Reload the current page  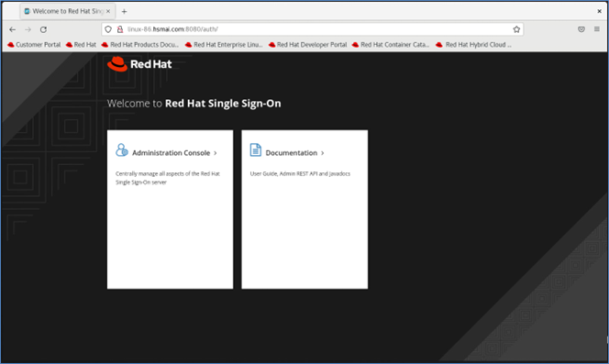click(43, 29)
